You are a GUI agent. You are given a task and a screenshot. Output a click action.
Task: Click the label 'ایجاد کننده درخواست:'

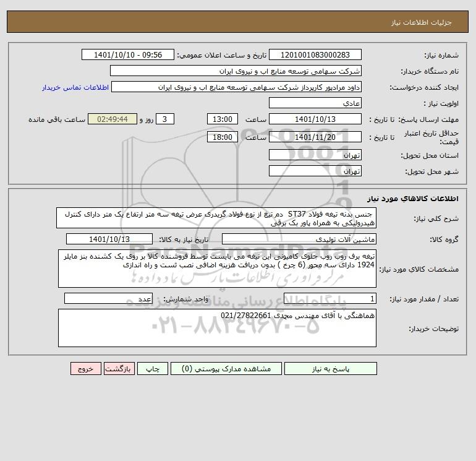(424, 87)
